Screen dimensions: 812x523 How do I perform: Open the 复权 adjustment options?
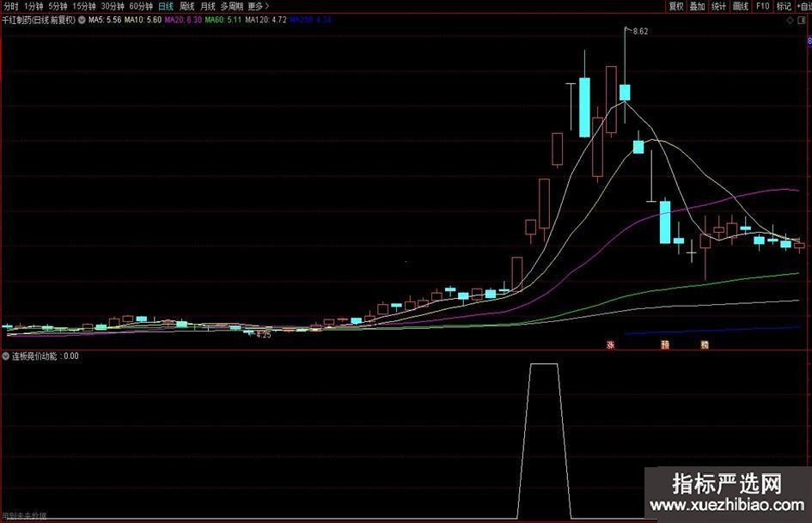(676, 6)
